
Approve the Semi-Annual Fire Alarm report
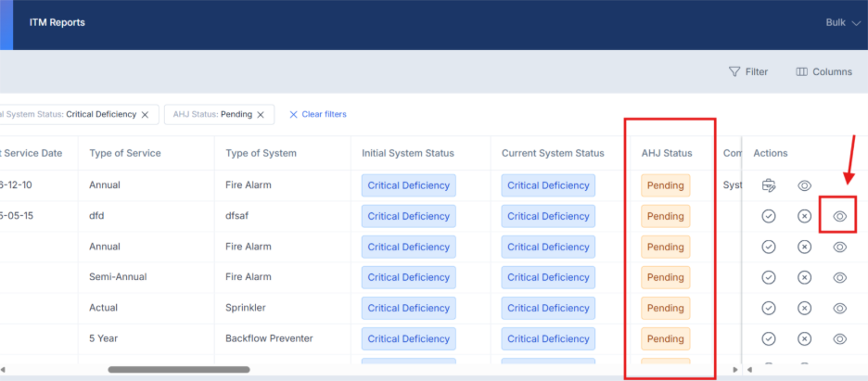(x=768, y=277)
